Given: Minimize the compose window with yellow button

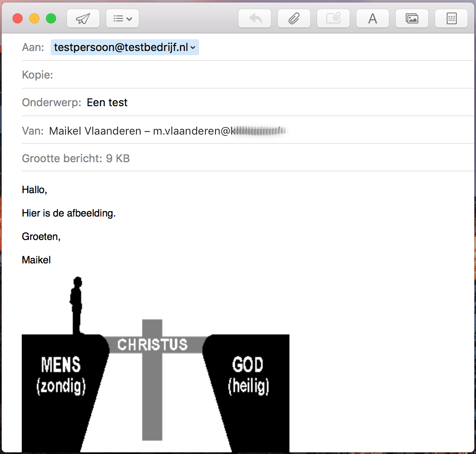Looking at the screenshot, I should [34, 18].
